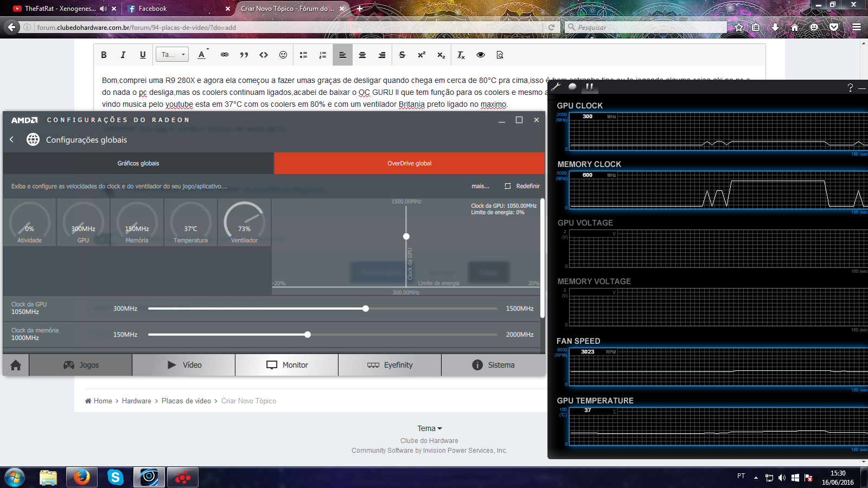Click the browser address bar

pos(288,27)
